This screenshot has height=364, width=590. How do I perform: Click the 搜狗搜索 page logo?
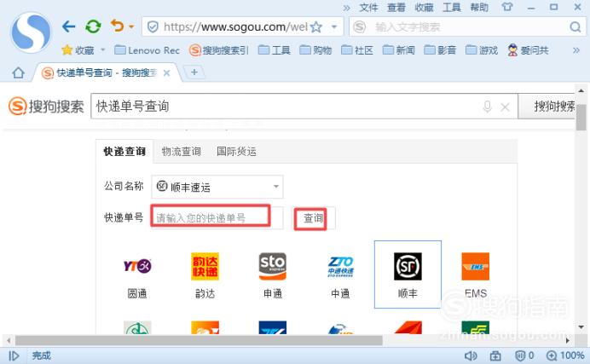coord(46,107)
